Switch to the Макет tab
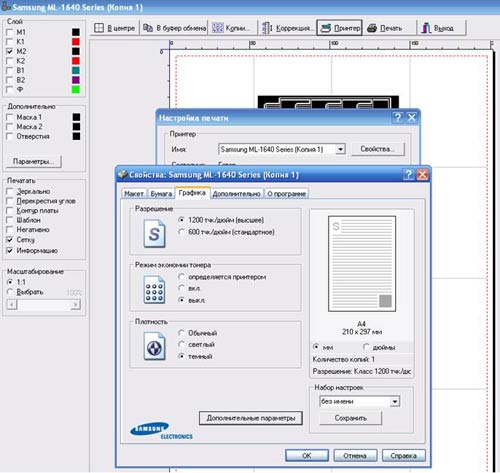 click(134, 194)
